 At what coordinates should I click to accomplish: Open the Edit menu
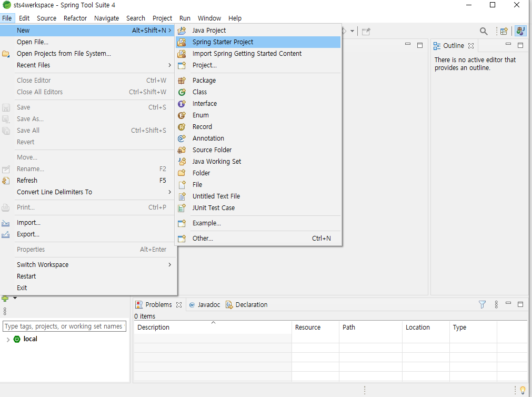tap(24, 18)
